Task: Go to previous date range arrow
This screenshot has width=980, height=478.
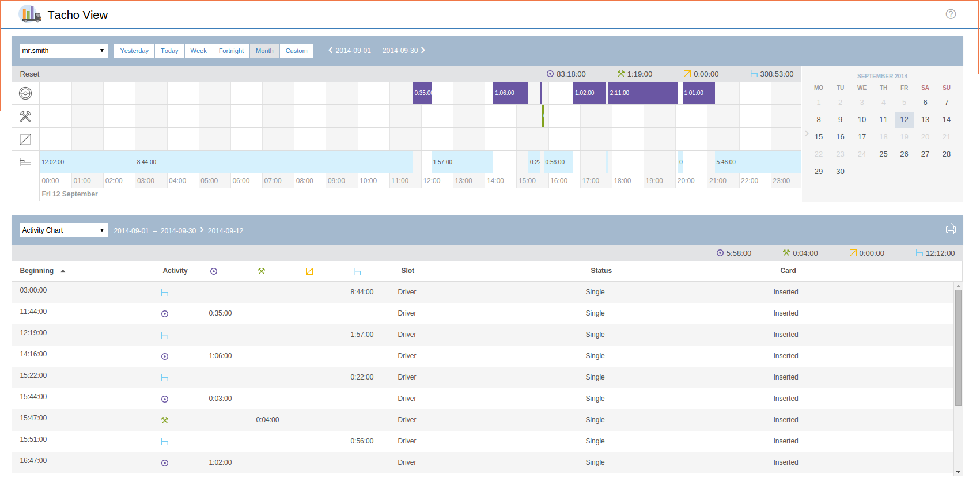Action: click(330, 50)
